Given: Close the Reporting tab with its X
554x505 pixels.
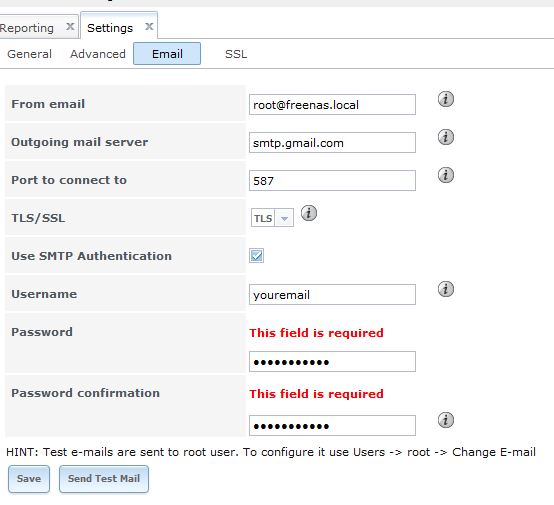Looking at the screenshot, I should point(70,27).
